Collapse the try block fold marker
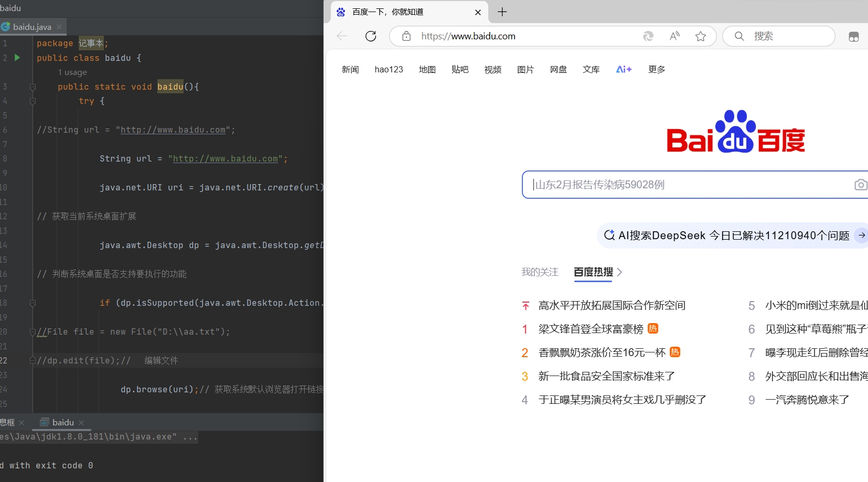Viewport: 868px width, 482px height. 33,101
